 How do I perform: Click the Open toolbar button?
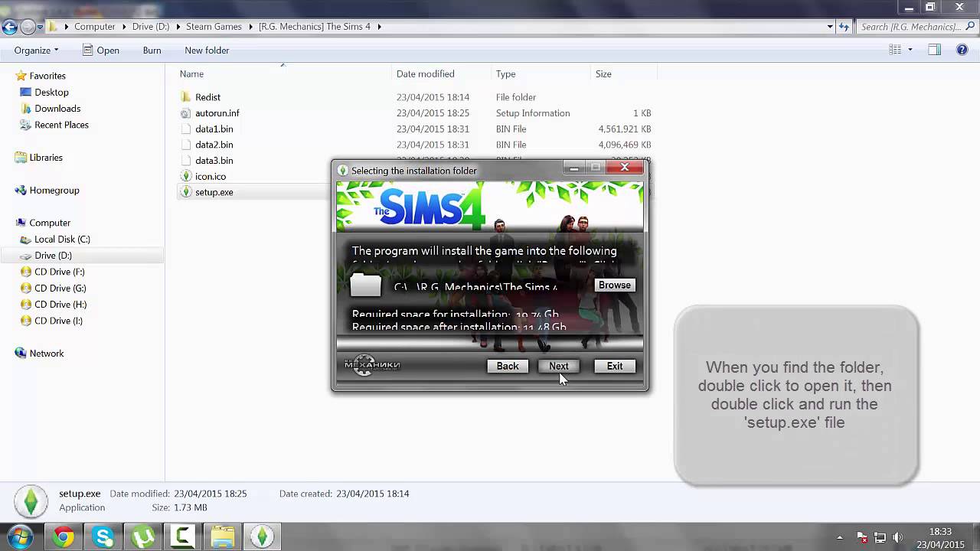point(101,51)
